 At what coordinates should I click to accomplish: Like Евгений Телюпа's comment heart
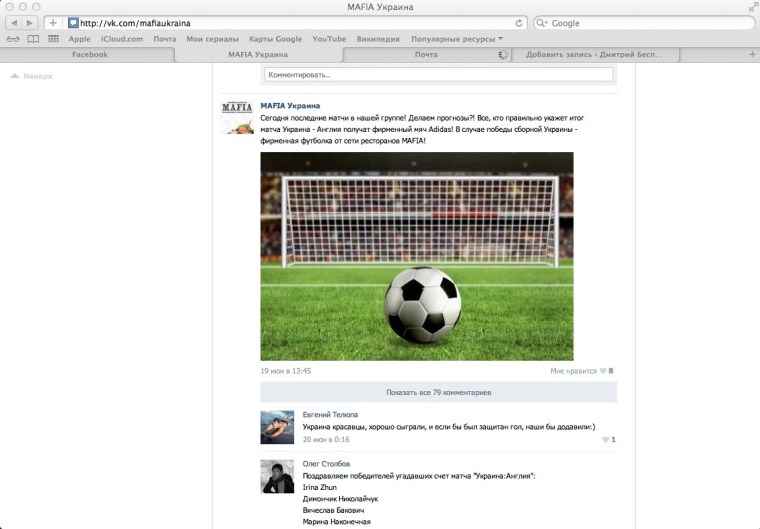tap(605, 439)
